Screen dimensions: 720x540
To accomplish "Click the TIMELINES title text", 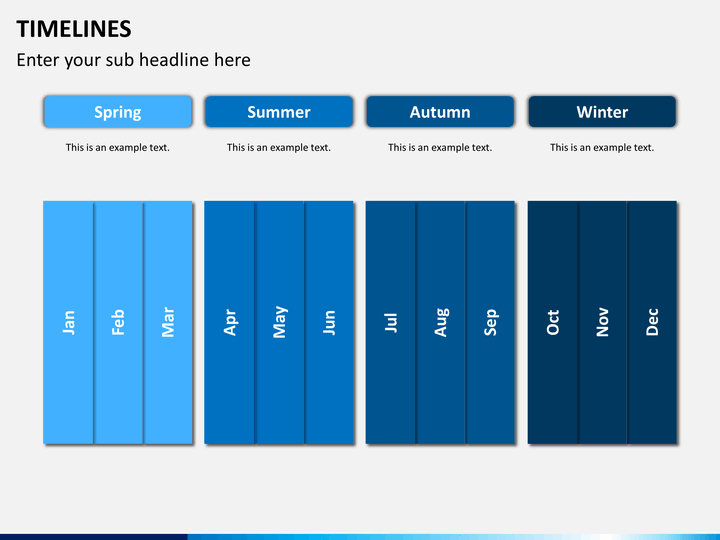I will pos(74,29).
